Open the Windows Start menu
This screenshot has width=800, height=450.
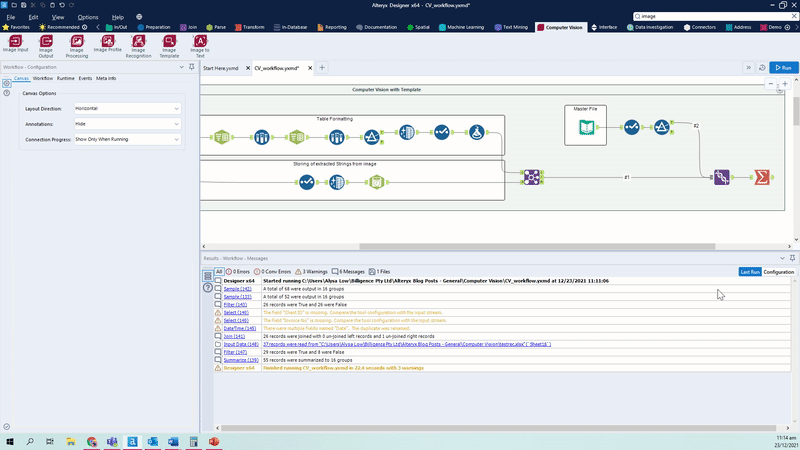tap(10, 441)
